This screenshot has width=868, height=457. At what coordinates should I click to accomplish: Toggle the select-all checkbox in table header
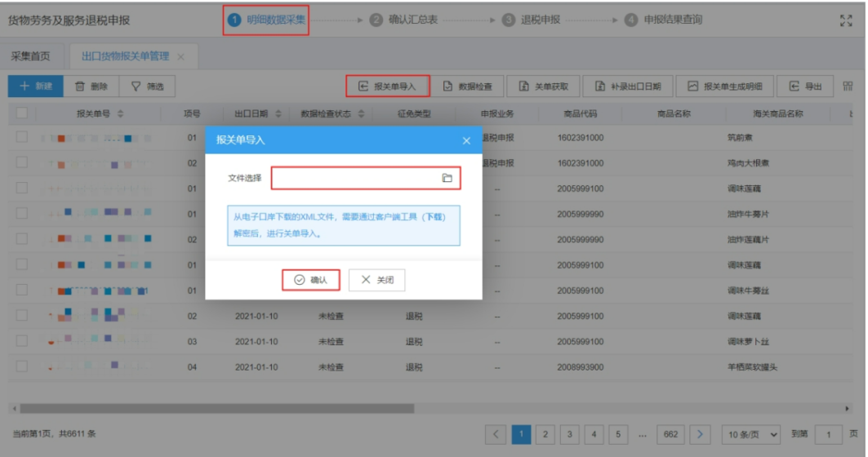(22, 113)
